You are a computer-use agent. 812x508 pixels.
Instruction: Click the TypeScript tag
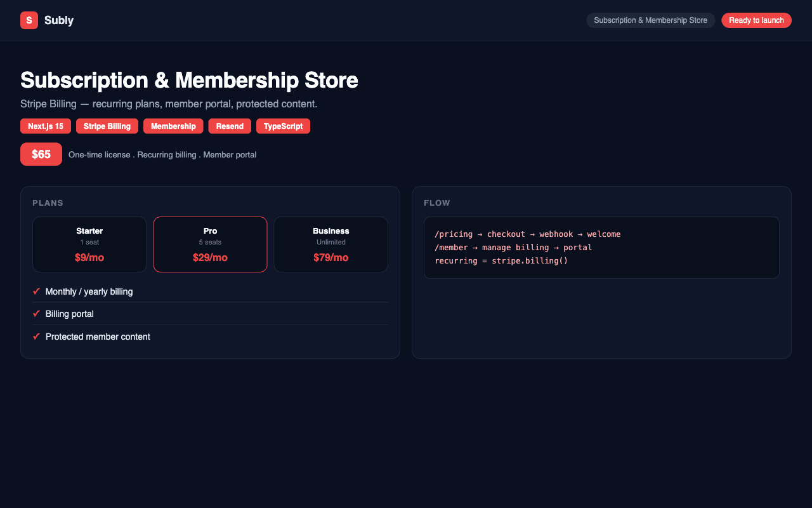pyautogui.click(x=283, y=126)
